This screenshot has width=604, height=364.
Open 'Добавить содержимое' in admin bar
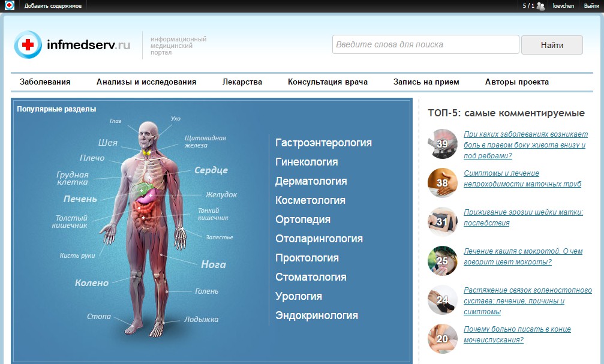coord(53,6)
